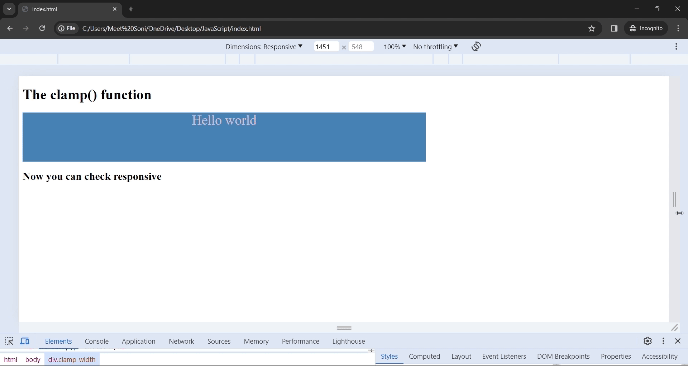Open the Event Listeners sidebar tab
Viewport: 688px width, 366px height.
pos(504,357)
